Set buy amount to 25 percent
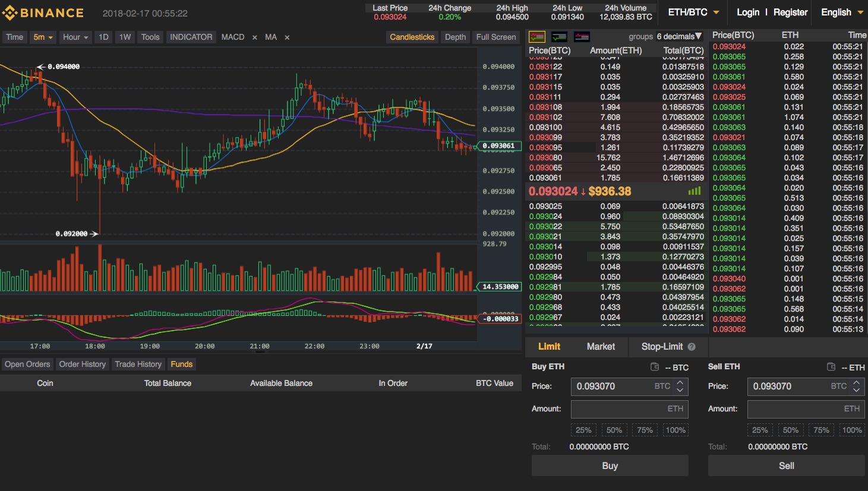 (583, 429)
